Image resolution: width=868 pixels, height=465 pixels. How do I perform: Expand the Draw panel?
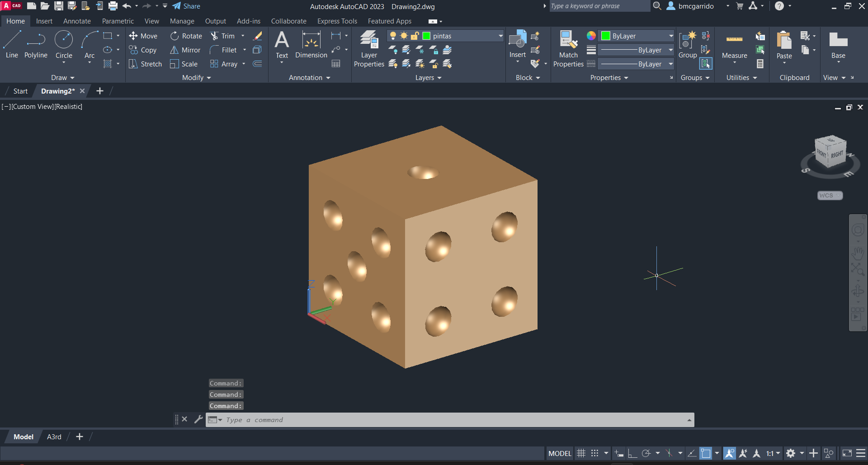(x=62, y=78)
